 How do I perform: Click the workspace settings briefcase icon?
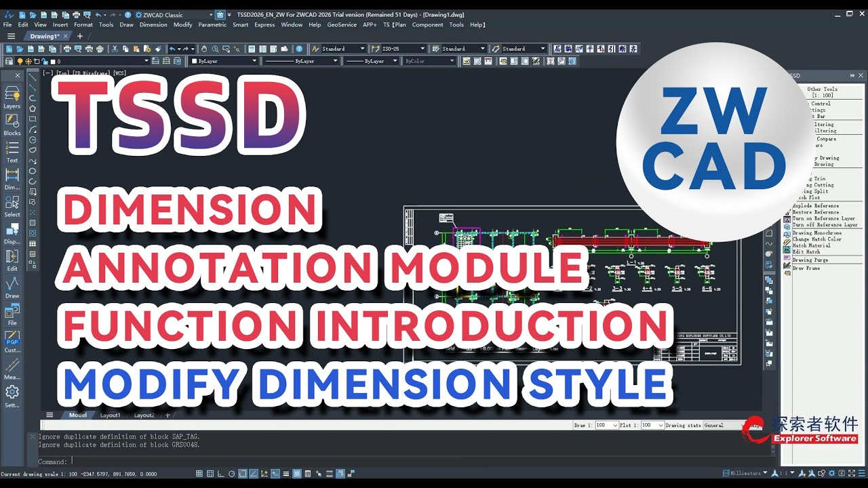pyautogui.click(x=220, y=14)
